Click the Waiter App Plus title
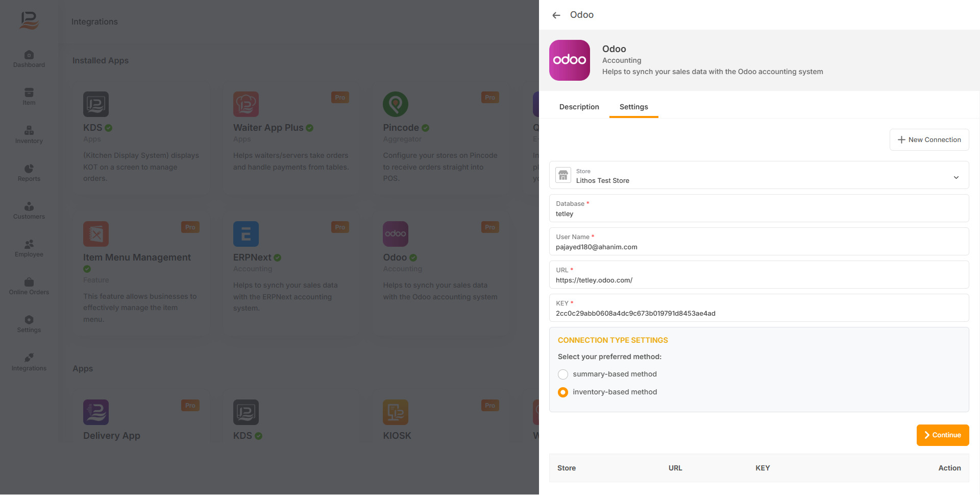This screenshot has width=980, height=495. point(268,128)
